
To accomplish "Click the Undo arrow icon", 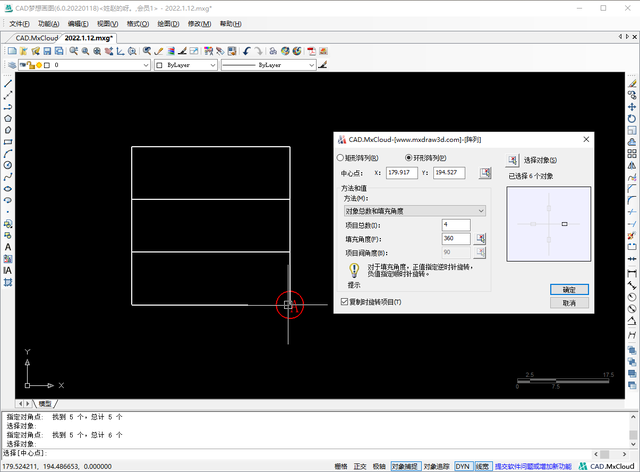I will click(247, 51).
